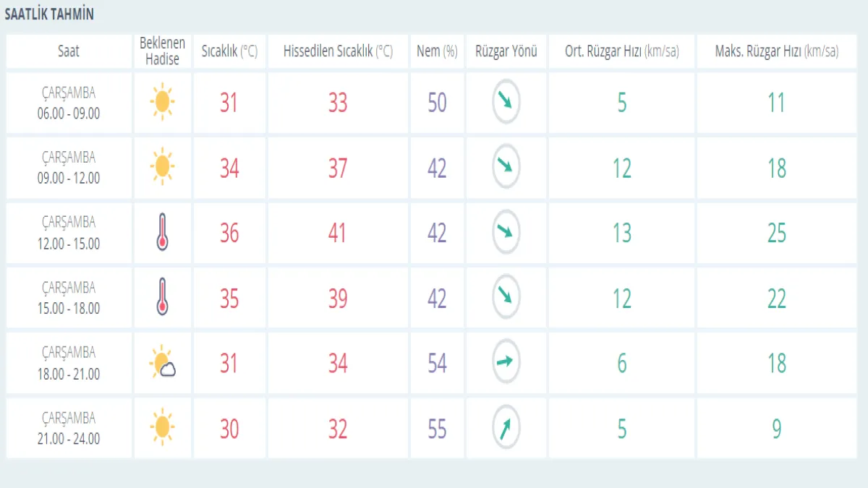Select the sun icon in the 09.00 - 12.00 row
The height and width of the screenshot is (488, 868).
162,168
